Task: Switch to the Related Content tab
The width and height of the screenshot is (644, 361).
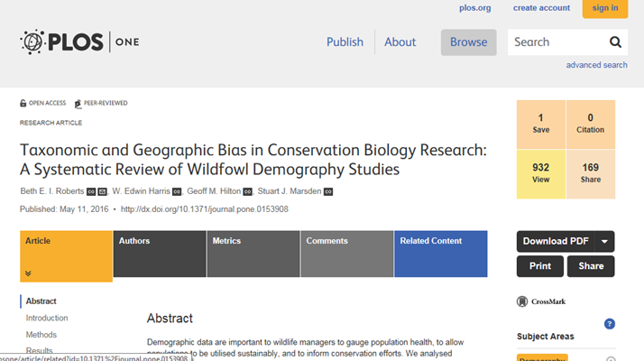Action: pyautogui.click(x=441, y=254)
